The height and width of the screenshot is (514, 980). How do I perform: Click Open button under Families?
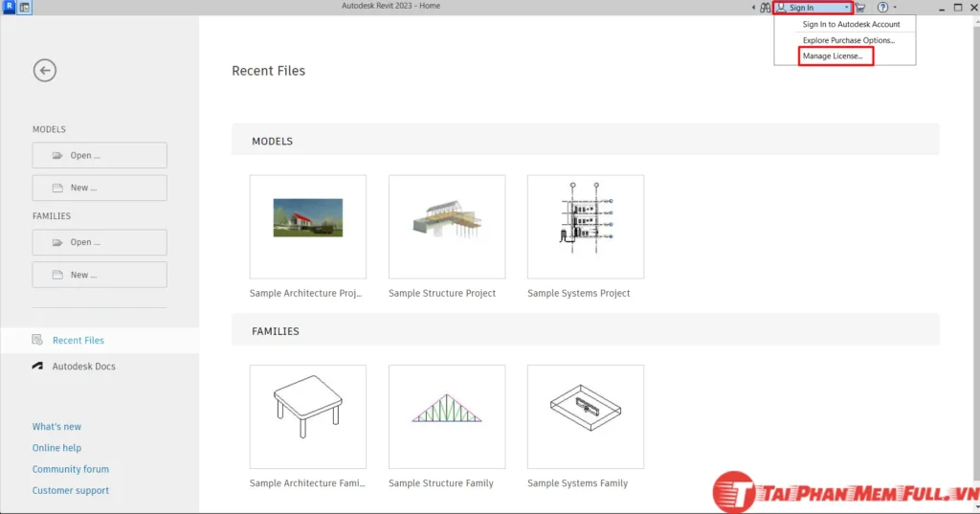click(x=100, y=242)
